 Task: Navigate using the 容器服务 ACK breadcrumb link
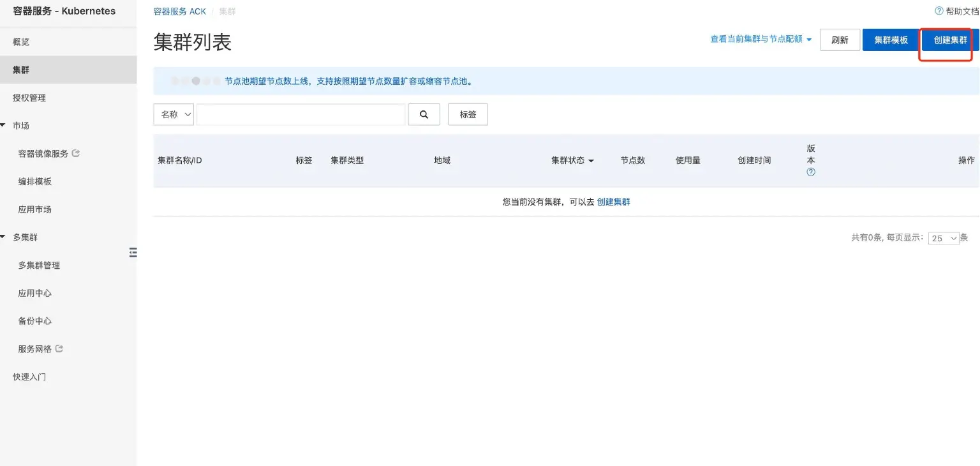[x=179, y=11]
